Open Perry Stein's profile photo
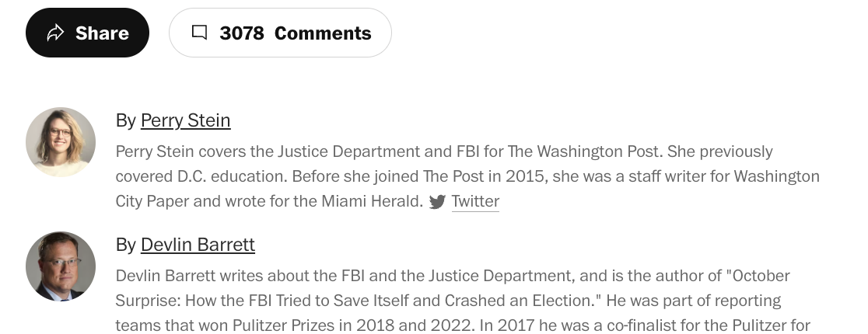Image resolution: width=868 pixels, height=334 pixels. (x=61, y=142)
